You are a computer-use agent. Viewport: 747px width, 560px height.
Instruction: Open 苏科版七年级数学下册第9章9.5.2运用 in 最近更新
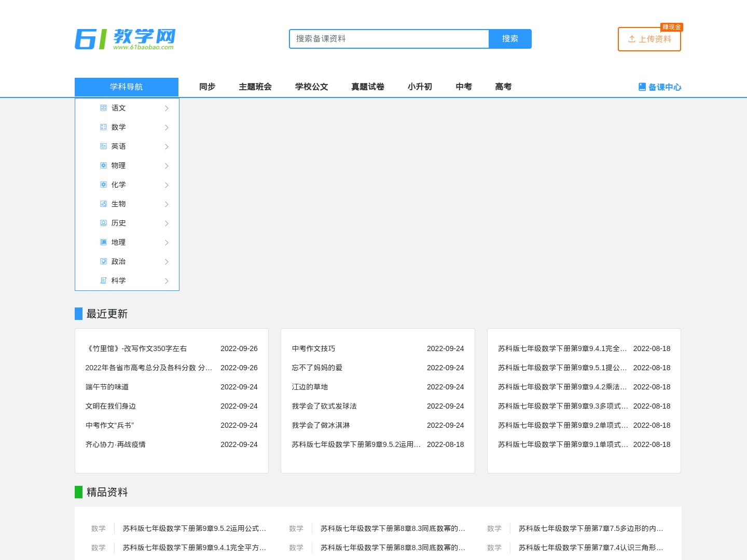[356, 444]
